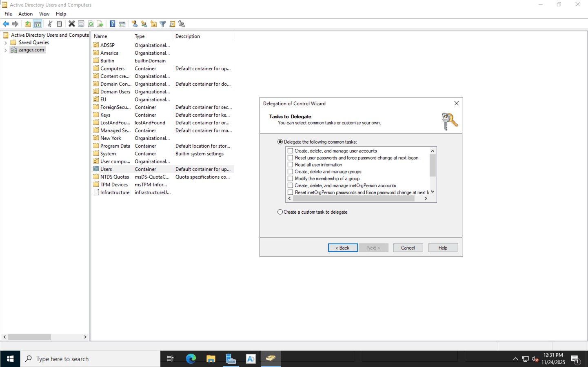This screenshot has width=588, height=367.
Task: Click the Builtin folder icon in list
Action: click(96, 60)
